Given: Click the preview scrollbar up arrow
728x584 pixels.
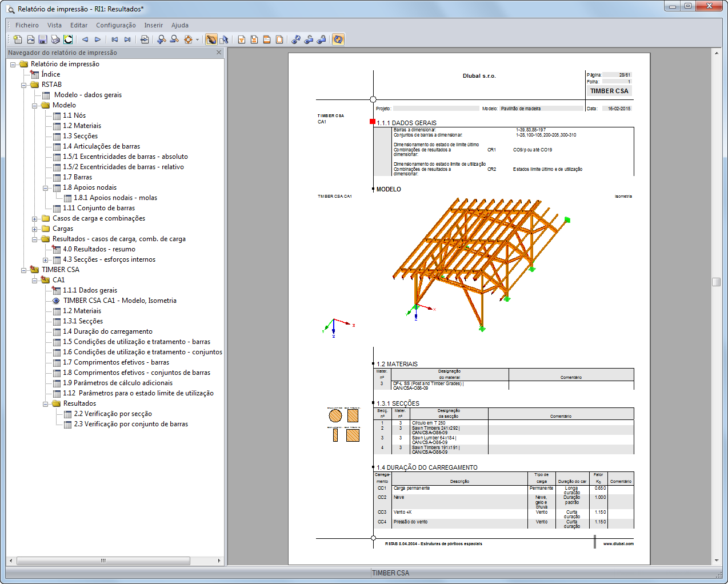Looking at the screenshot, I should click(x=716, y=53).
